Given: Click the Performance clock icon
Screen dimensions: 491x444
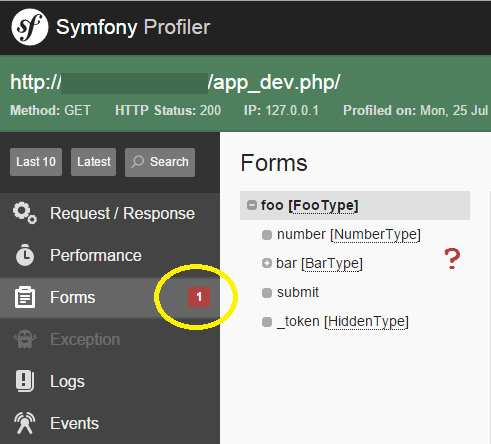Looking at the screenshot, I should point(25,255).
